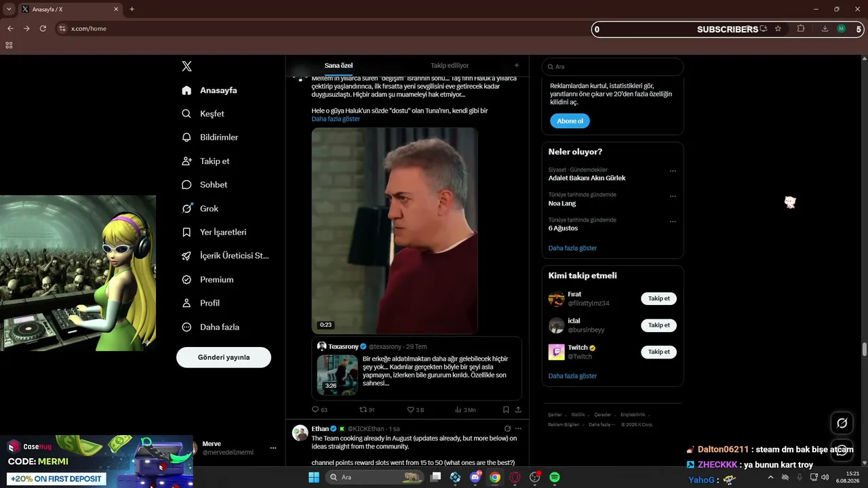Click the Abone ol button
Viewport: 868px width, 488px height.
pos(570,121)
